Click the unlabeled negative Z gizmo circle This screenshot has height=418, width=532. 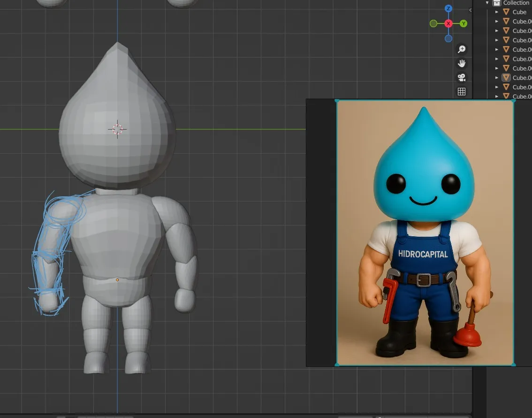point(448,39)
